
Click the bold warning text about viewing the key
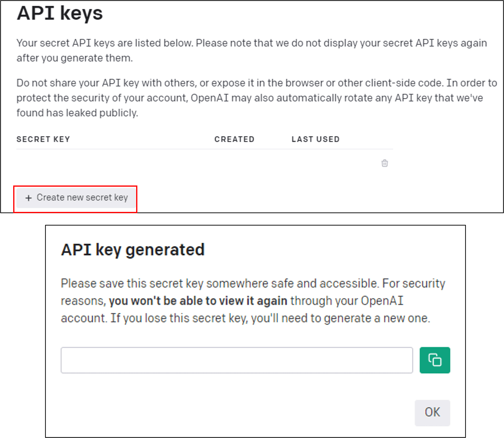point(198,300)
